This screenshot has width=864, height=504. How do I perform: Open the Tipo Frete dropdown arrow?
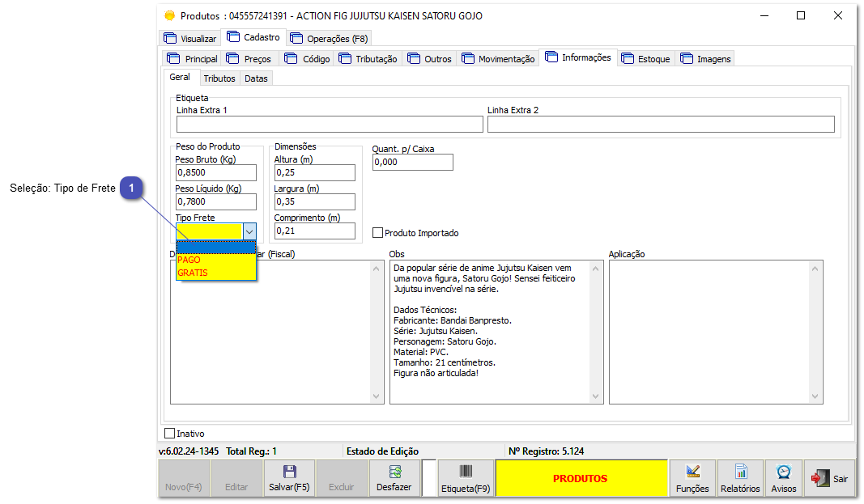point(249,231)
